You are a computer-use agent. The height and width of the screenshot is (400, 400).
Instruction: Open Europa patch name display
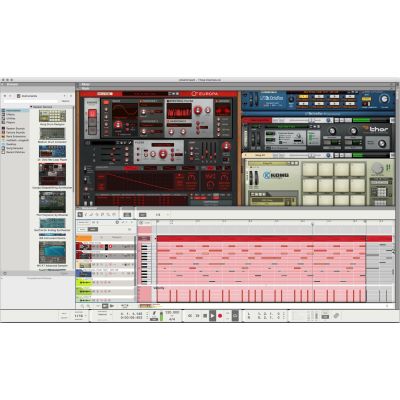click(144, 94)
